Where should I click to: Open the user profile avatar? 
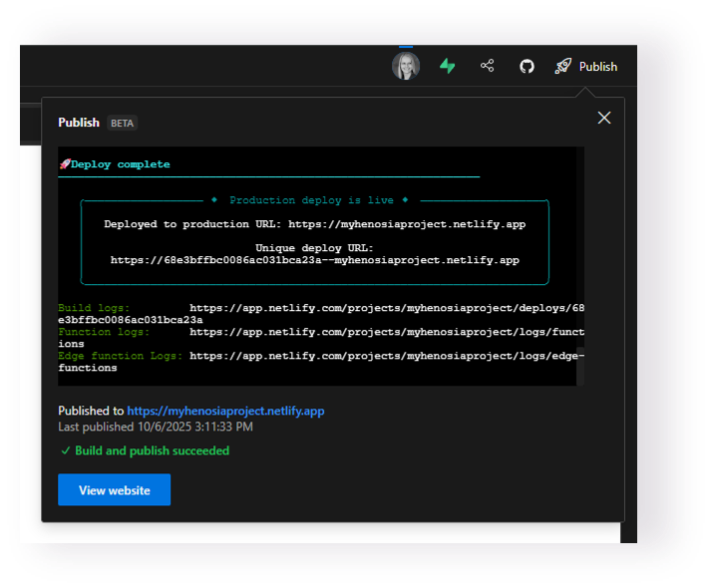406,66
